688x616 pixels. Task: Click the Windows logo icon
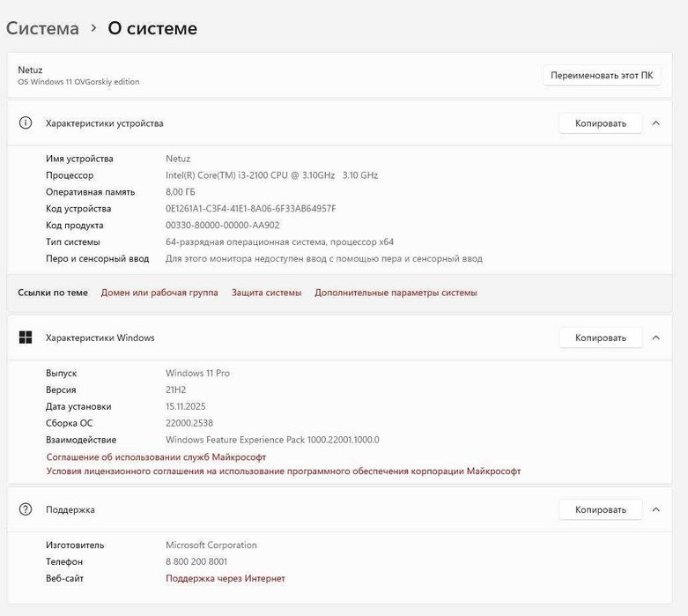point(26,338)
